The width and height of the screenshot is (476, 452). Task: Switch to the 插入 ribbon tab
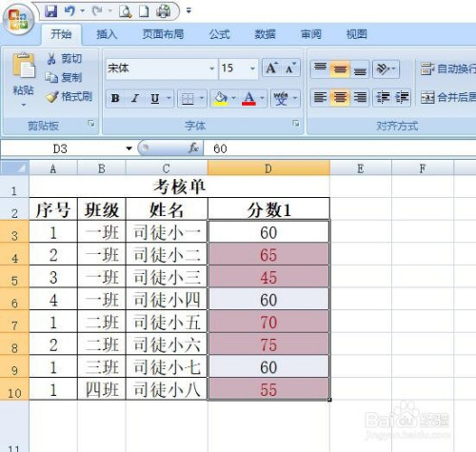(x=107, y=34)
